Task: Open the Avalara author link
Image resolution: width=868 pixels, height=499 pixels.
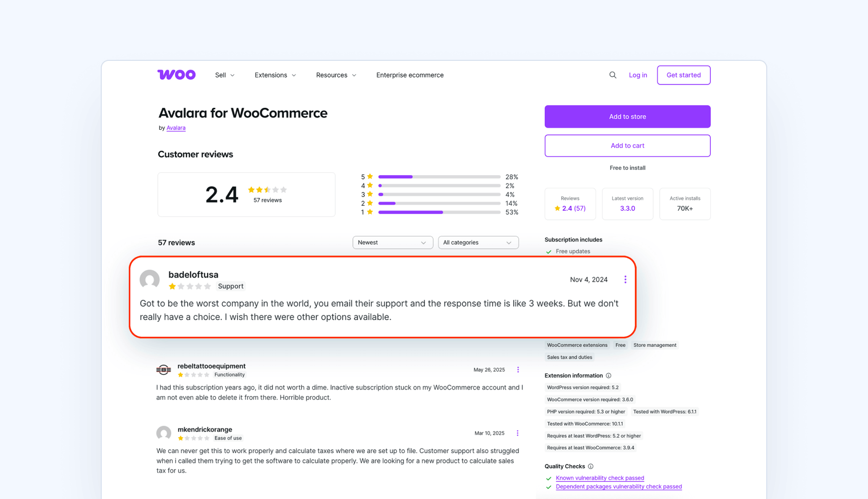Action: click(x=176, y=128)
